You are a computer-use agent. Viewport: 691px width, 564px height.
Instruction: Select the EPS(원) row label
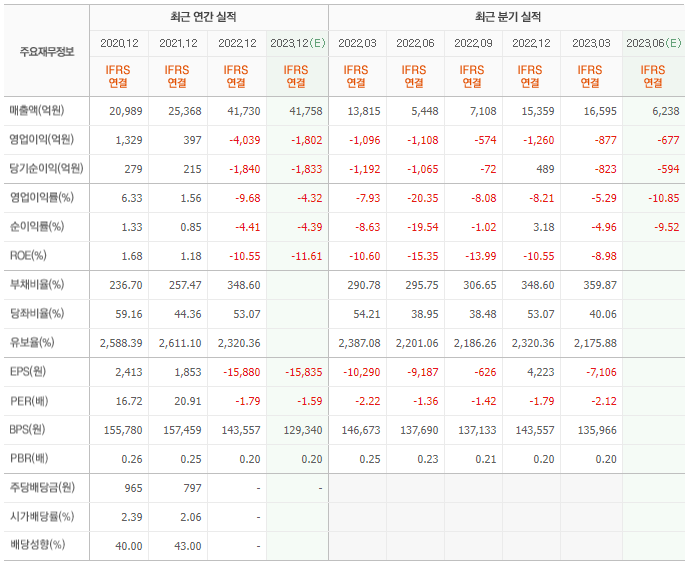click(28, 371)
